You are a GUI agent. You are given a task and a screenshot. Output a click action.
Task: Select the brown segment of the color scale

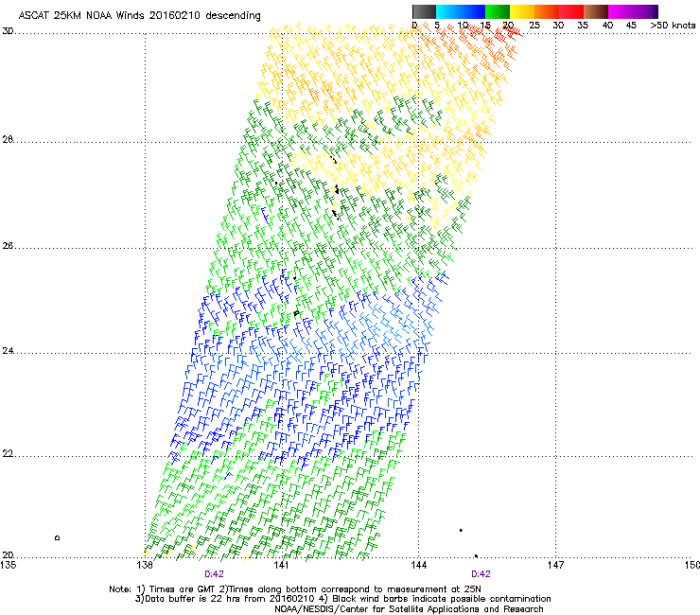(596, 11)
